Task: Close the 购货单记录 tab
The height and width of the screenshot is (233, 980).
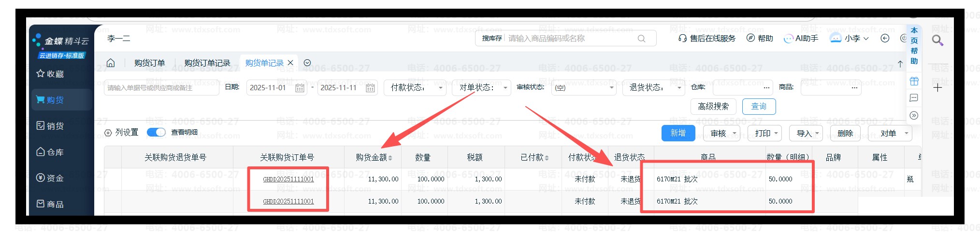Action: pyautogui.click(x=290, y=63)
